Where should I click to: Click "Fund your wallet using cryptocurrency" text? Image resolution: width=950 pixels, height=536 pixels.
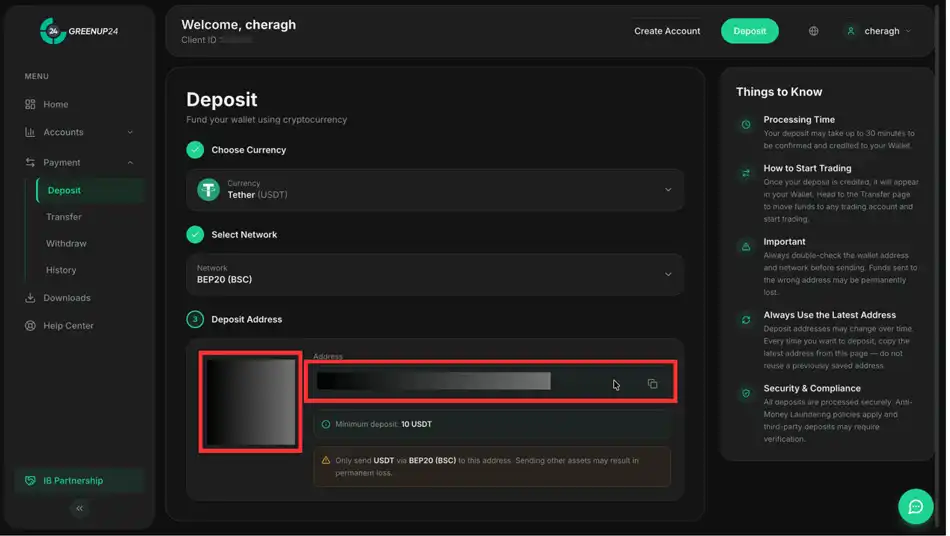click(267, 120)
